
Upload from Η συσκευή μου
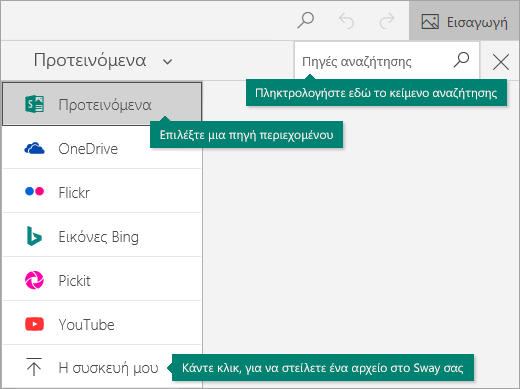tap(102, 367)
